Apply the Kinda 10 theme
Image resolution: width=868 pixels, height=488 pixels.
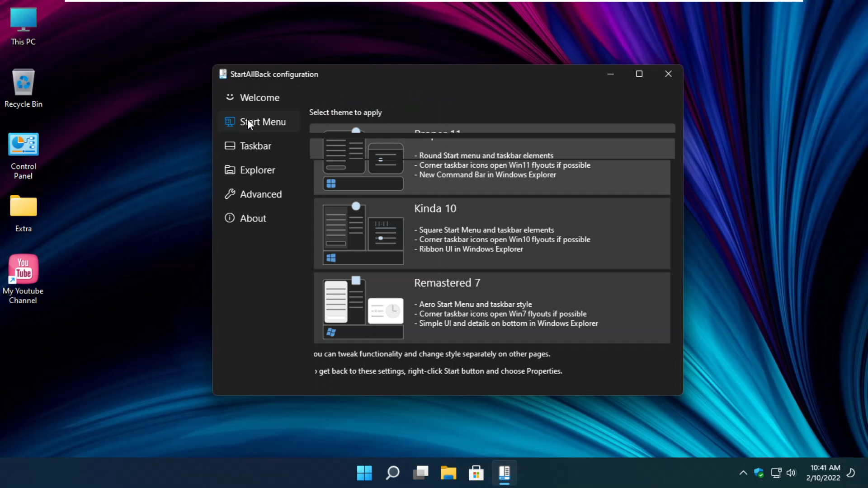(492, 234)
